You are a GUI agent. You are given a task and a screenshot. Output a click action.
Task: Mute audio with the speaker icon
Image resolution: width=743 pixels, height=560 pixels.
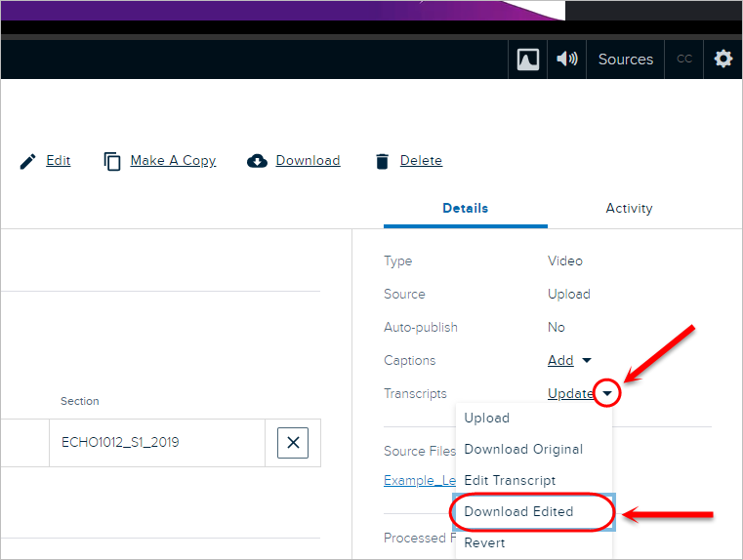[566, 60]
